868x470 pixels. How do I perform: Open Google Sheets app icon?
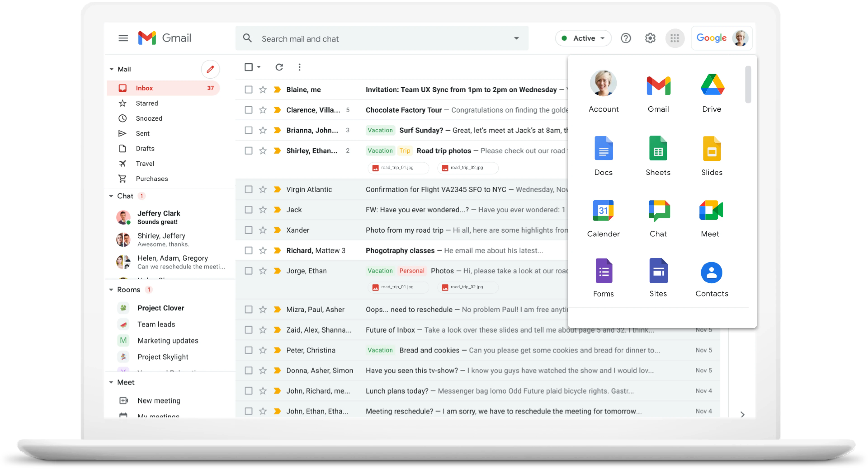click(658, 149)
